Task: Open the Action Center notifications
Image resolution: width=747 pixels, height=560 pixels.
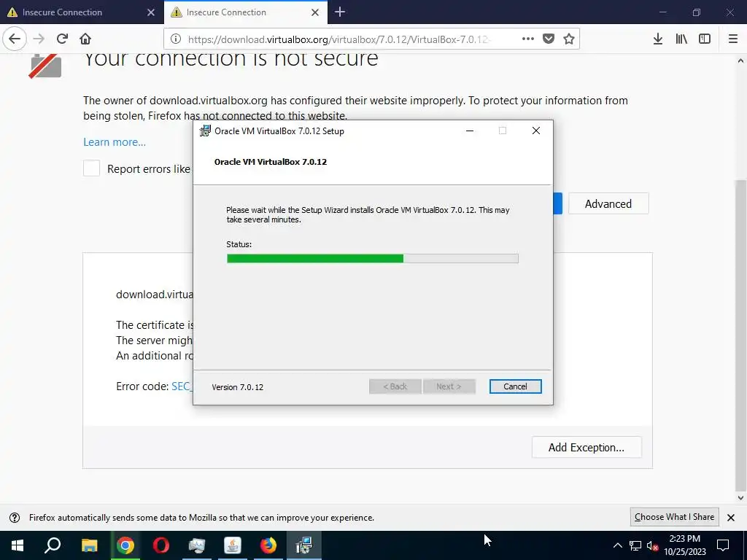Action: 723,545
